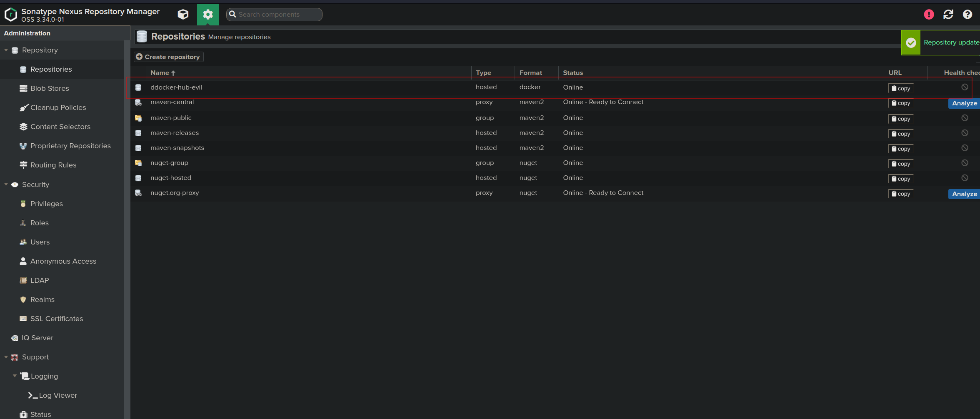Screen dimensions: 980x419
Task: Copy URL of maven-public
Action: [901, 119]
